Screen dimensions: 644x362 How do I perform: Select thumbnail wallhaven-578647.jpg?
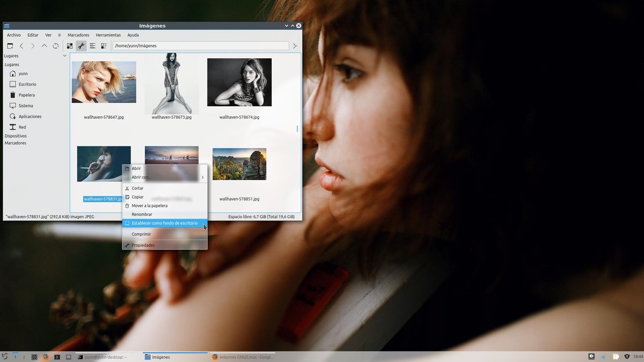(104, 82)
